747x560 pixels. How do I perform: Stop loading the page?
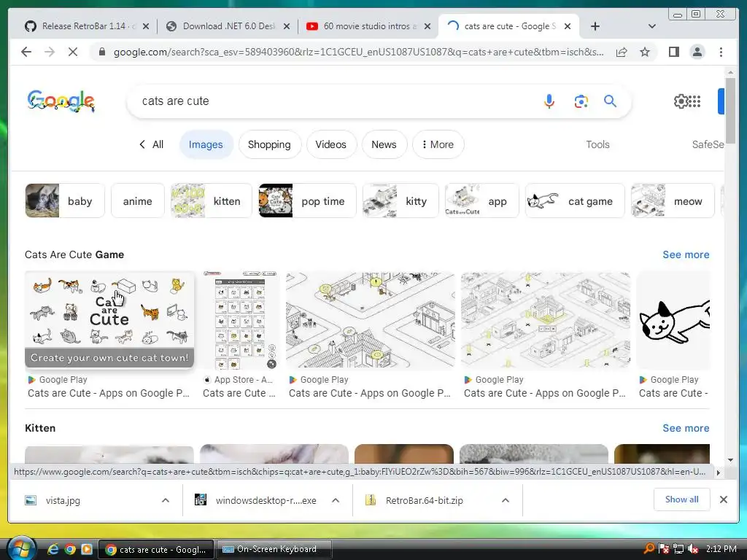[x=73, y=52]
